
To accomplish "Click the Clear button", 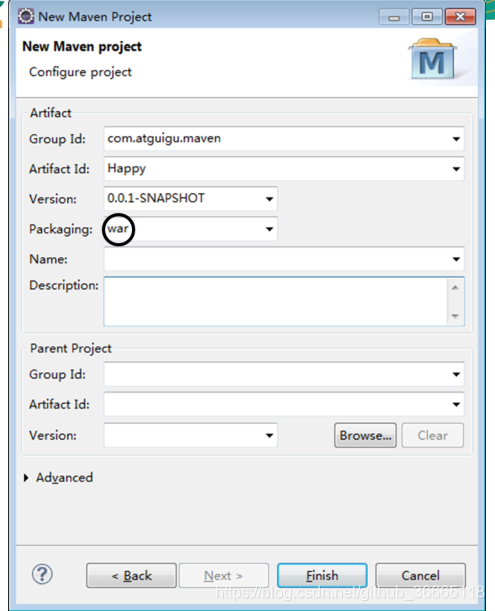I will [x=433, y=435].
